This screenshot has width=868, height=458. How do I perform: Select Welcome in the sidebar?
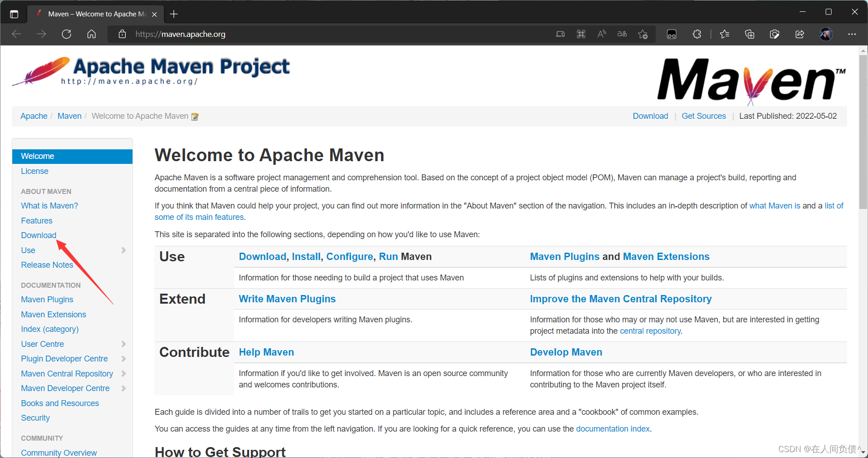point(72,156)
